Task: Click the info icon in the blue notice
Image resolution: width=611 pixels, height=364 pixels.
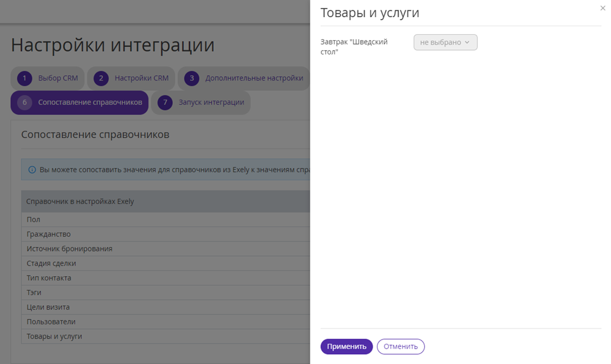Action: (32, 170)
